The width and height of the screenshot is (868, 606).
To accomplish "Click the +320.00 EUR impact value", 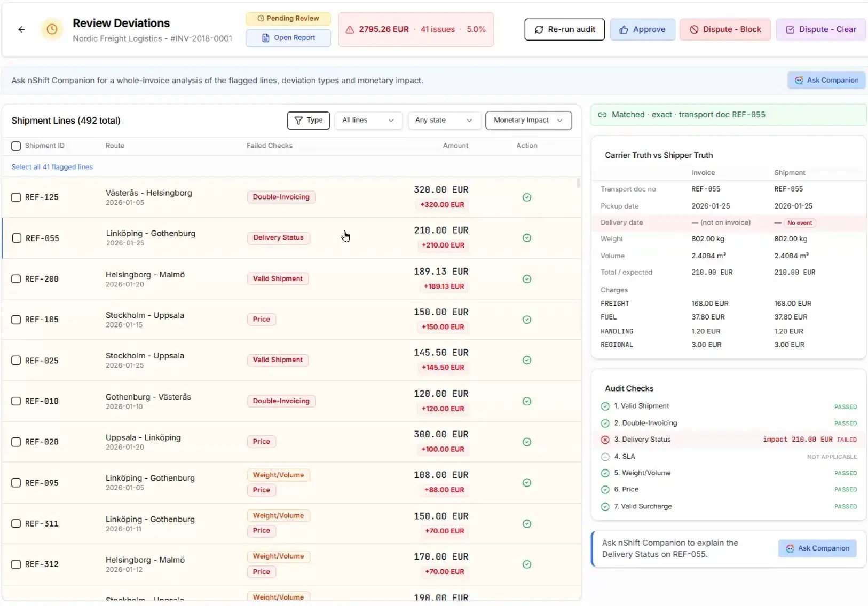I will 442,205.
